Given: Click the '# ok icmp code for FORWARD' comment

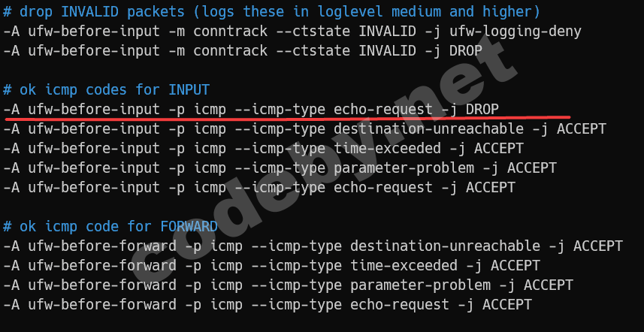Looking at the screenshot, I should [x=110, y=227].
